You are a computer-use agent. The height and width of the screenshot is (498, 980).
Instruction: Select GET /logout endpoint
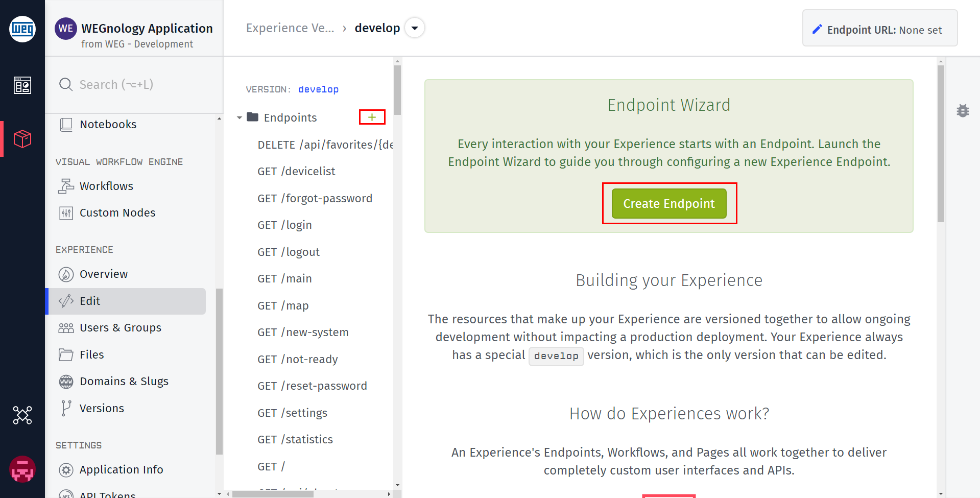(x=289, y=252)
